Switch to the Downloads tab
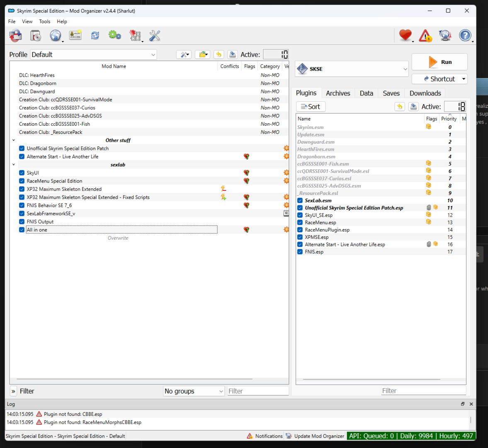 tap(425, 93)
